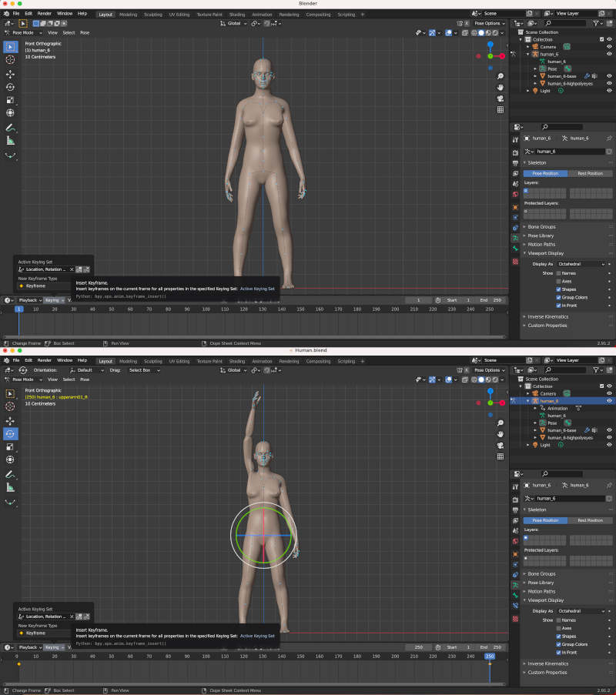616x695 pixels.
Task: Activate the Select Box tool in Human.blend toolbar
Action: 10,393
